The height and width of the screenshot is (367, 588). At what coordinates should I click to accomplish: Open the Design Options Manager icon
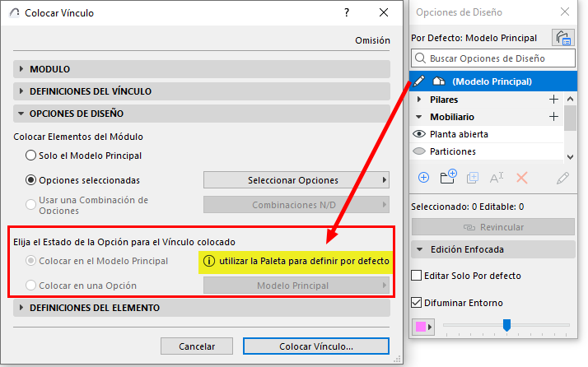[563, 38]
